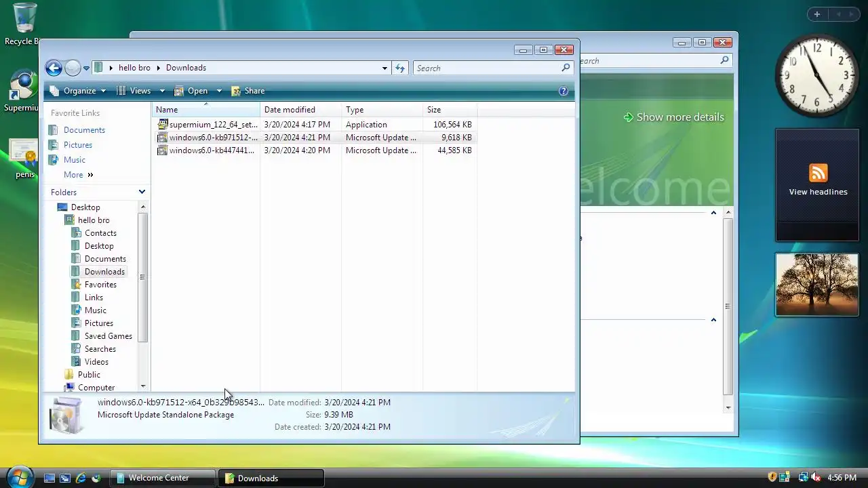Select Pictures in the folder tree

pyautogui.click(x=99, y=323)
